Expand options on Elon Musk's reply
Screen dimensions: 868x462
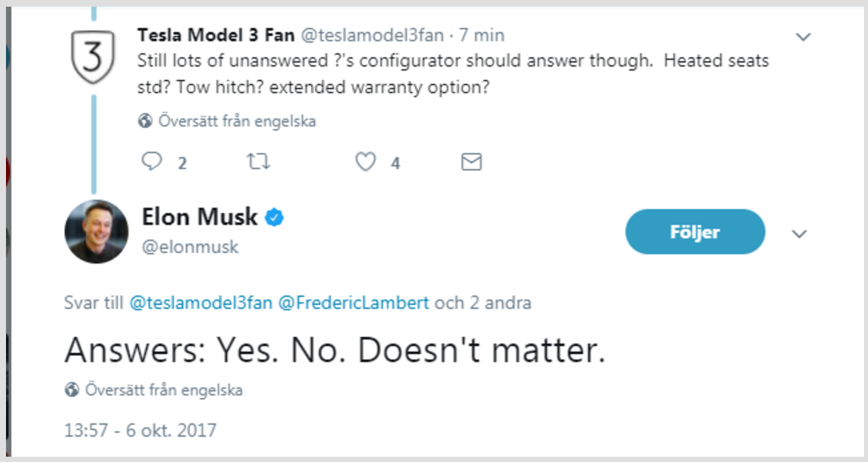coord(799,234)
